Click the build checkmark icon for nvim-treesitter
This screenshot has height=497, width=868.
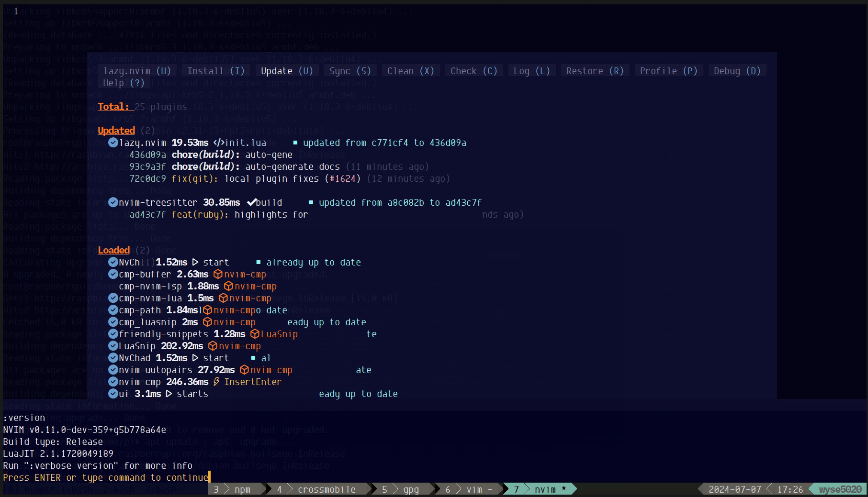[252, 202]
